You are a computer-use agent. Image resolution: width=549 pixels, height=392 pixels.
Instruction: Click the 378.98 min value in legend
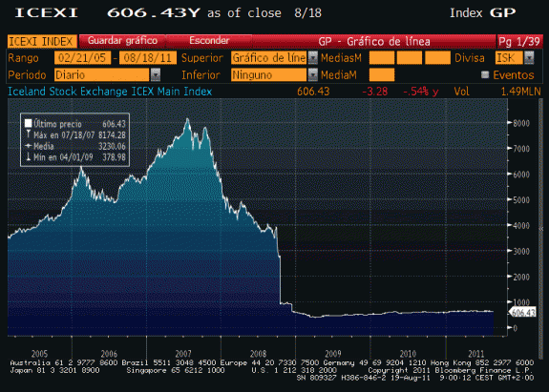click(114, 157)
